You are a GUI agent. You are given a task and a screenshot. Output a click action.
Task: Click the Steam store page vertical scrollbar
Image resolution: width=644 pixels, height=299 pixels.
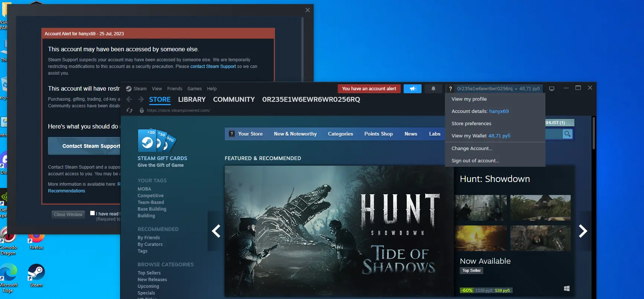pyautogui.click(x=594, y=134)
